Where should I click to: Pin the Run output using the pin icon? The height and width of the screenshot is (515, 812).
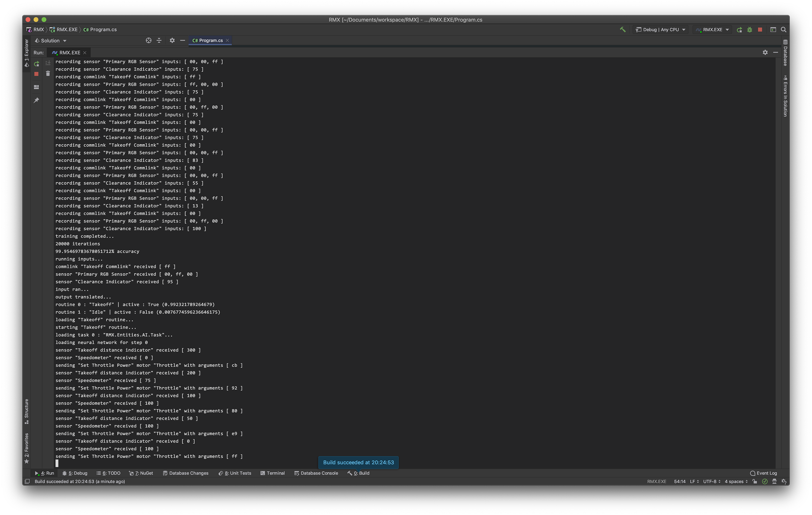click(37, 100)
